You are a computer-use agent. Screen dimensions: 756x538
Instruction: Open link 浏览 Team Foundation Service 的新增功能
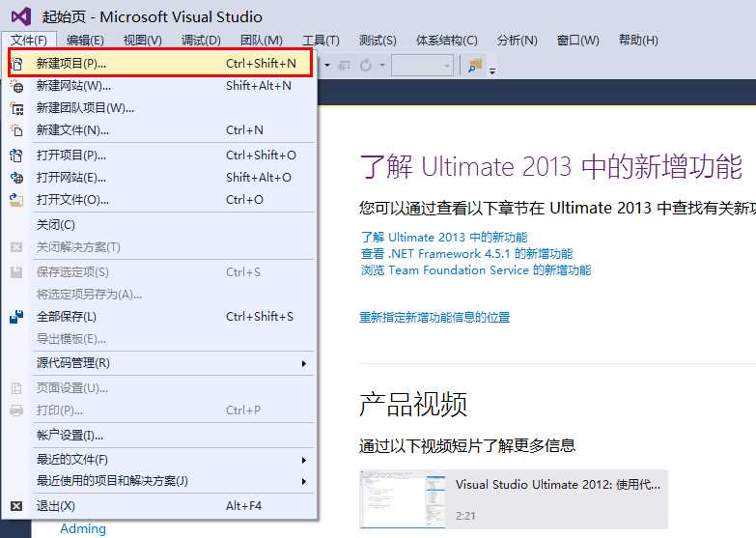476,270
